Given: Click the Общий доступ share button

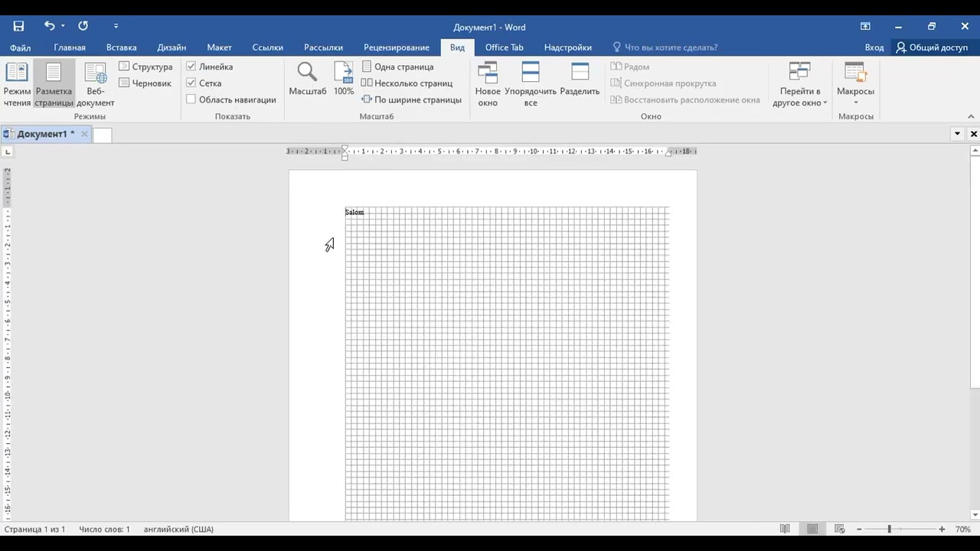Looking at the screenshot, I should 932,47.
